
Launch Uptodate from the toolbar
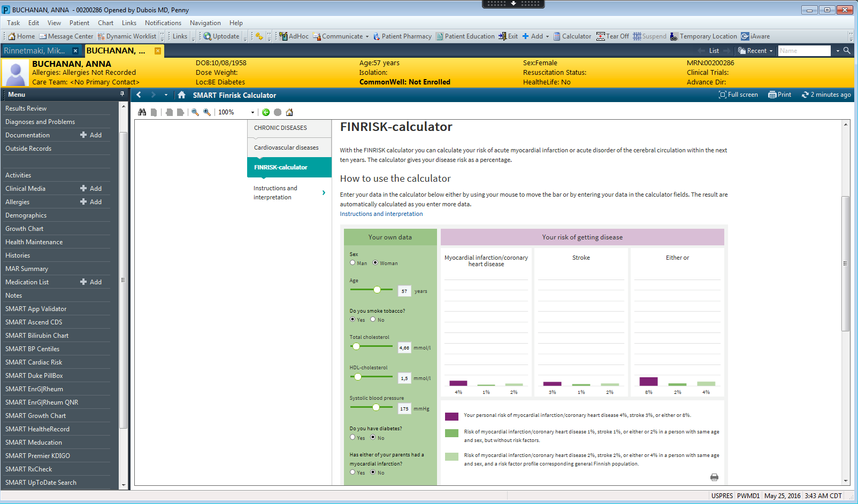click(x=221, y=36)
